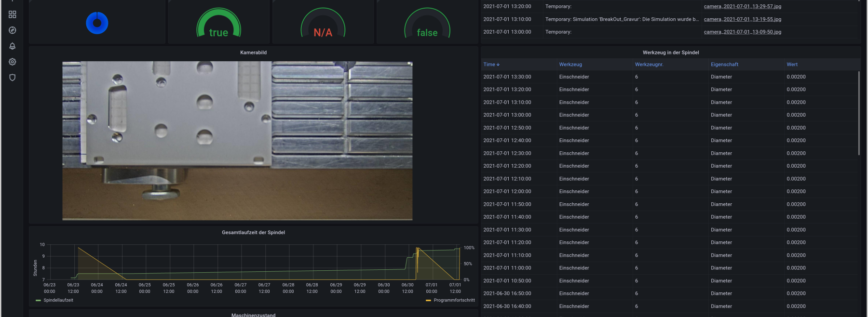Viewport: 868px width, 317px height.
Task: Select time cell 2021-07-01 12:30:00
Action: [x=507, y=154]
